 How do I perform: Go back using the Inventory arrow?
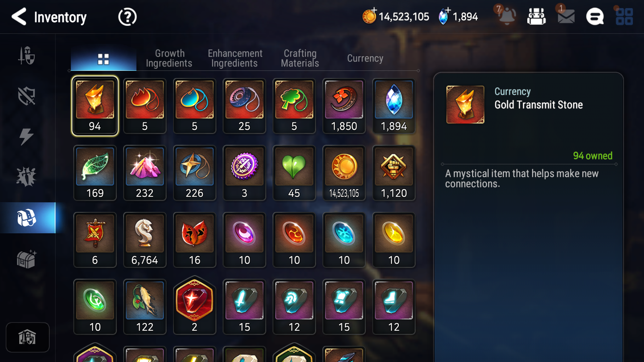point(19,17)
